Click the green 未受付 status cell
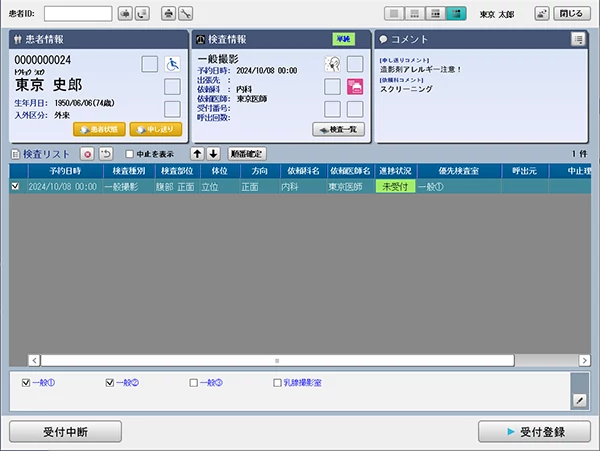 coord(395,187)
